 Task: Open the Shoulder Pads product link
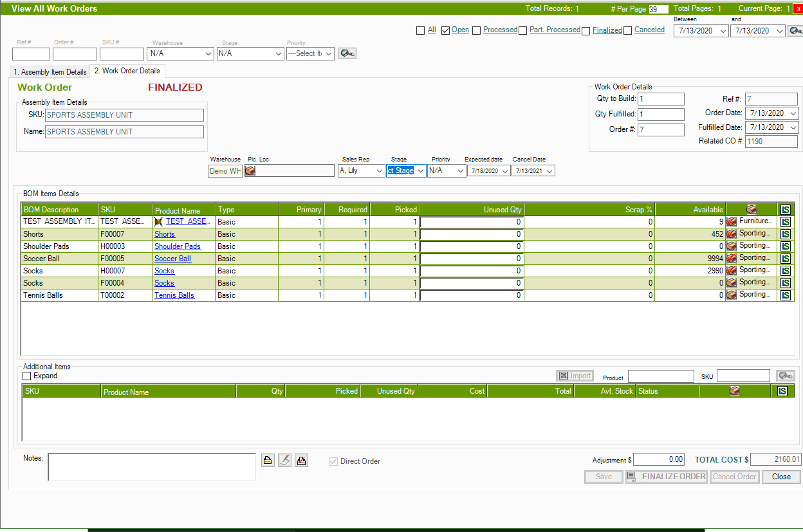[x=177, y=246]
